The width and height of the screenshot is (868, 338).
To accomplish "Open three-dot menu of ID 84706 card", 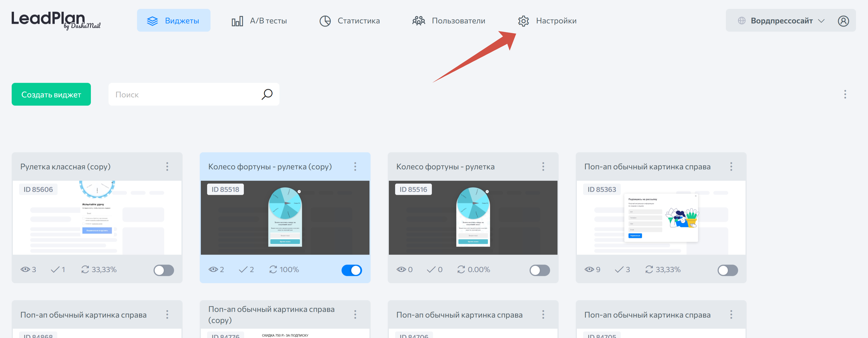I will tap(543, 315).
